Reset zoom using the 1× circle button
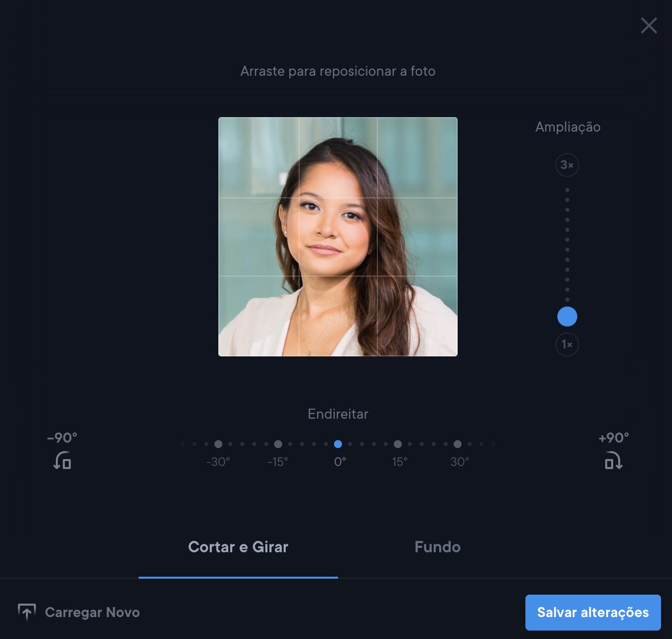Viewport: 672px width, 639px height. click(567, 344)
